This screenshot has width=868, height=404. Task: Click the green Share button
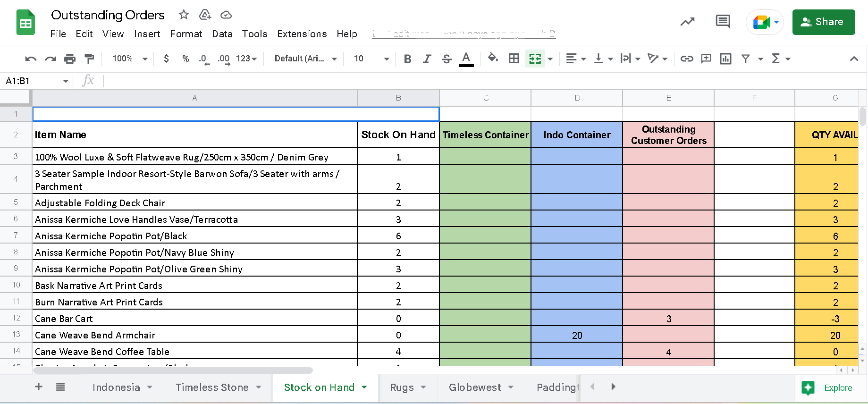click(x=823, y=22)
